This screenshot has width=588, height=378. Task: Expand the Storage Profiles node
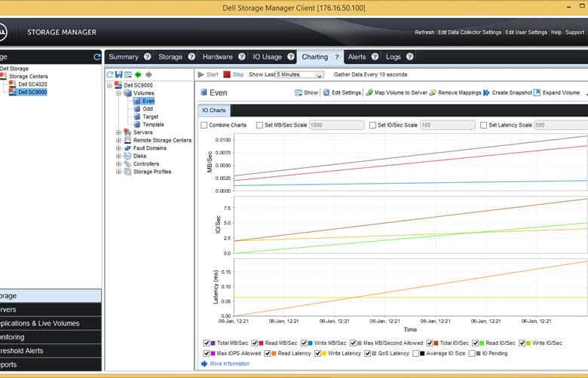[x=118, y=172]
